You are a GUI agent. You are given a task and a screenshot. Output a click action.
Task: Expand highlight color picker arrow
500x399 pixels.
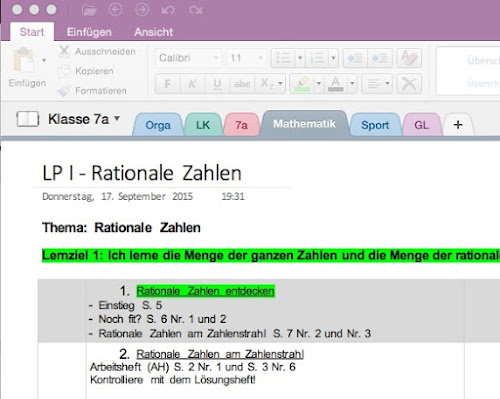(319, 83)
